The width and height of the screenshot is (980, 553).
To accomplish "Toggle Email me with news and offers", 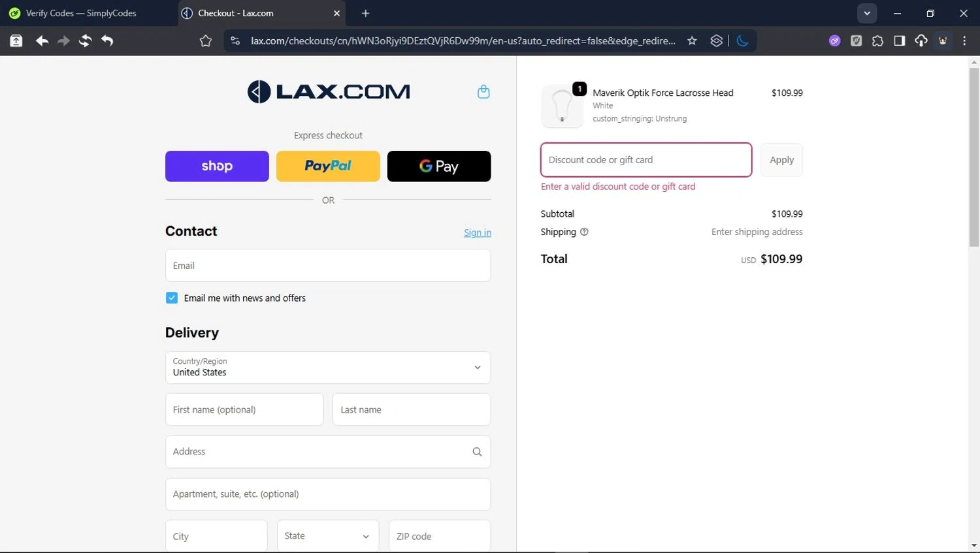I will click(x=172, y=298).
